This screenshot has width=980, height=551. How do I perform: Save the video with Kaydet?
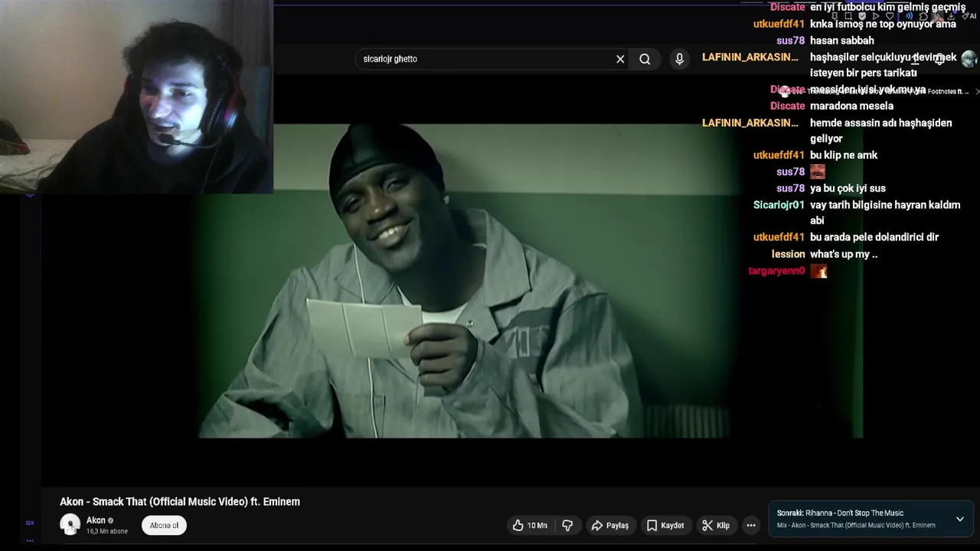point(665,525)
